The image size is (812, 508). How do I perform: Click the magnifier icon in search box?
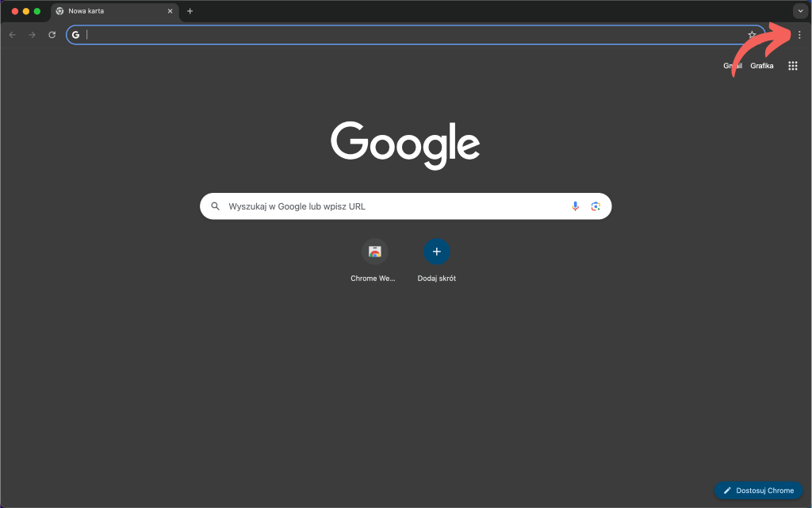[215, 206]
